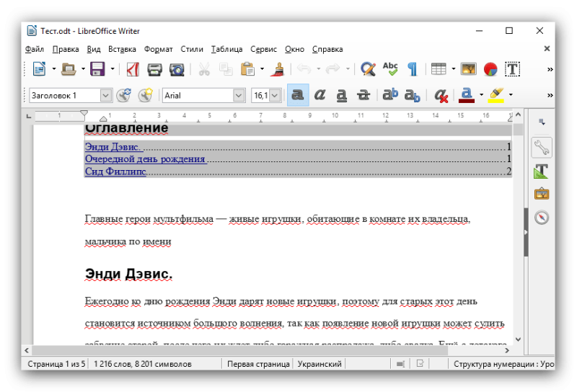Follow the Очередной день рождения contents link
Screen dimensions: 577x392
coord(145,159)
